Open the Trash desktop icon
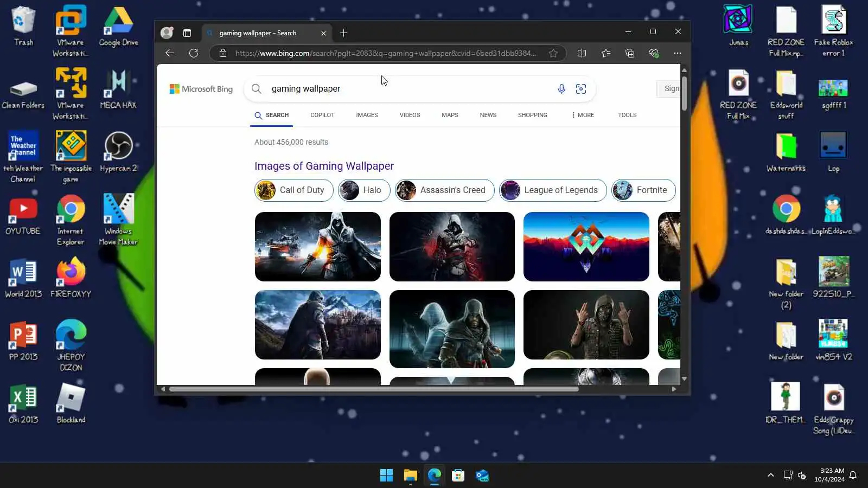This screenshot has height=488, width=868. 23,26
